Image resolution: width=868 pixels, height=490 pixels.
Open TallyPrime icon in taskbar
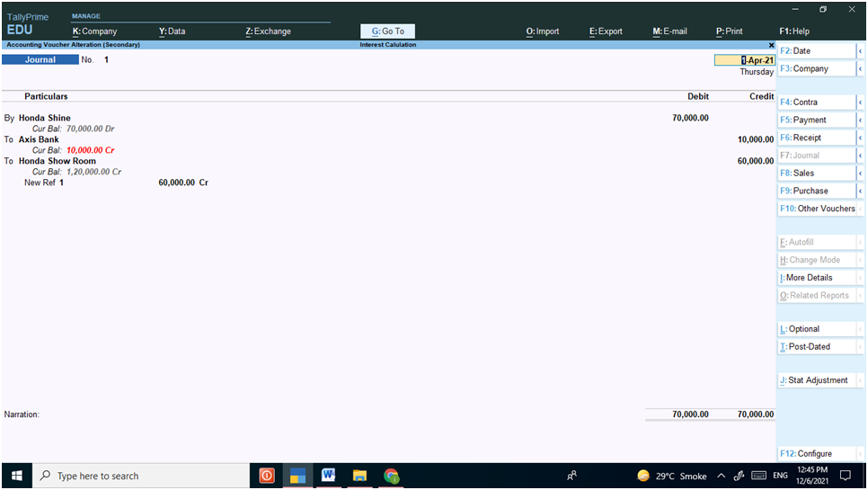point(297,476)
